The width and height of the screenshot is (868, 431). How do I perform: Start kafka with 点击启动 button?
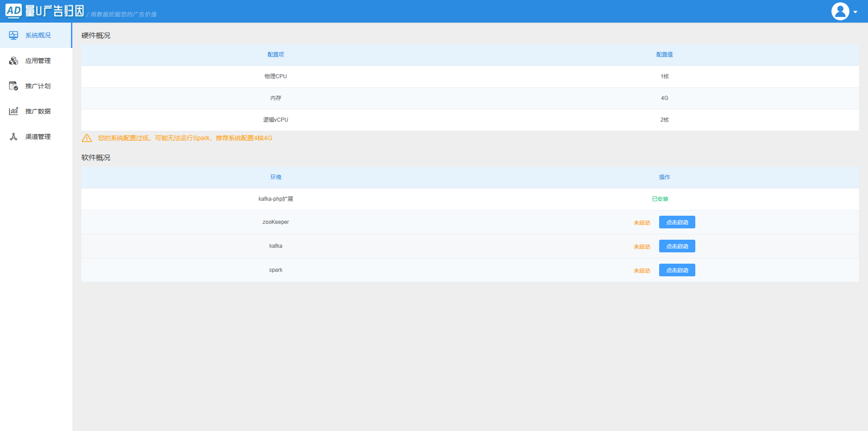[x=677, y=246]
